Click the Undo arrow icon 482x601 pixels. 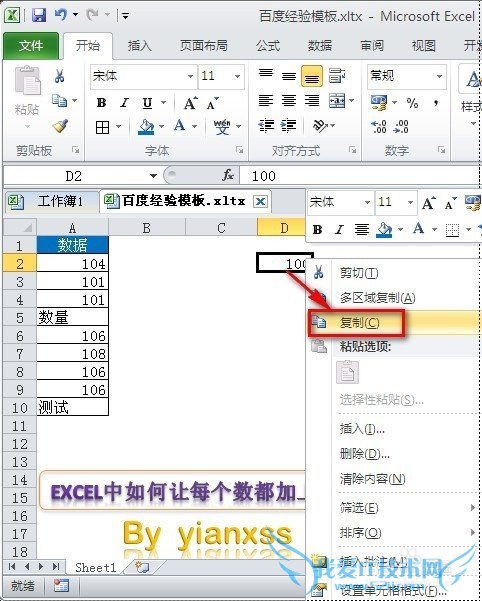pyautogui.click(x=61, y=15)
